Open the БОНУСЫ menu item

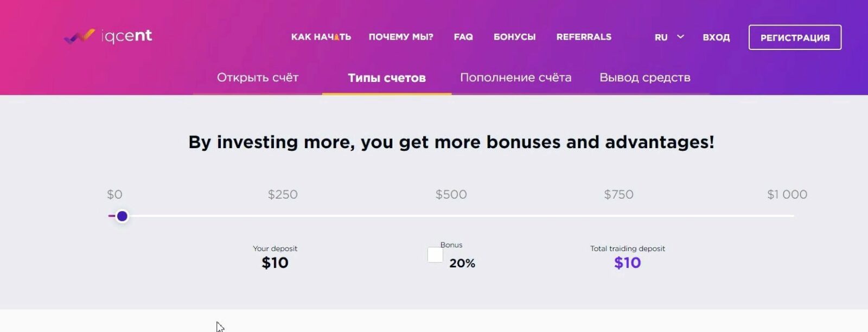click(x=514, y=37)
